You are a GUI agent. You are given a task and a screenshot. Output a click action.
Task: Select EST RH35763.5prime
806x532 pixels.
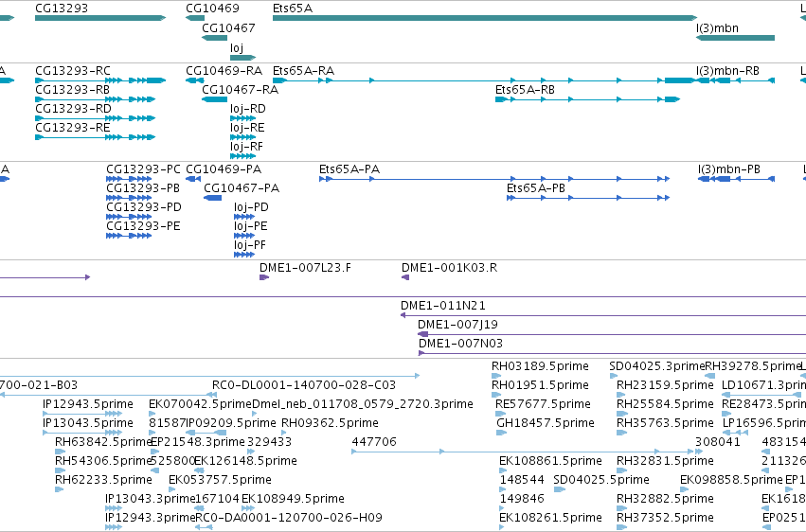point(621,433)
